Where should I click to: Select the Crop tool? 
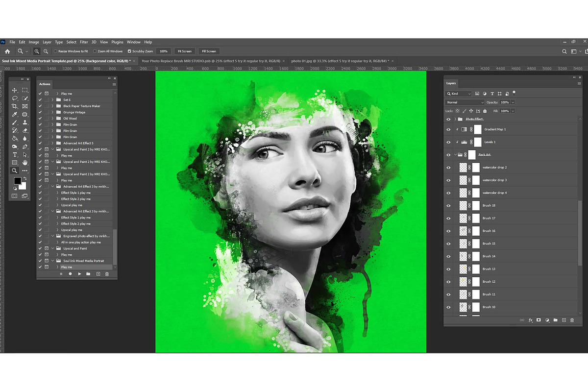coord(15,106)
